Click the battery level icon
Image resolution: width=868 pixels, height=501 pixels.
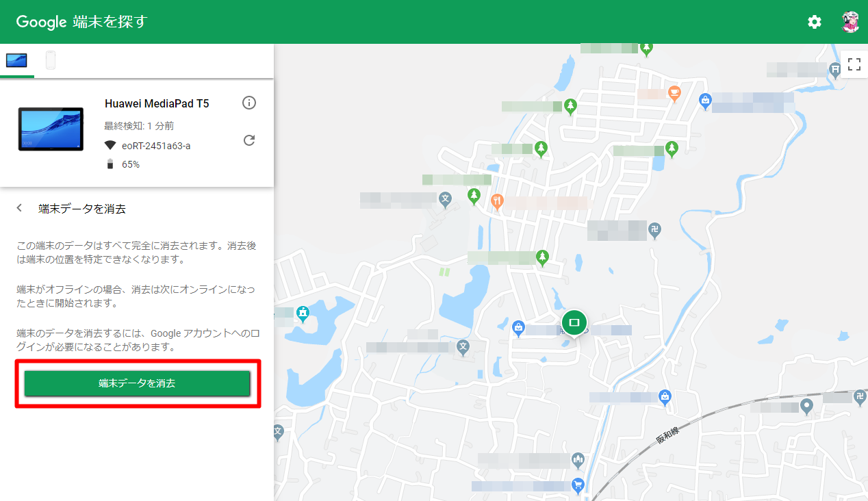pos(110,164)
